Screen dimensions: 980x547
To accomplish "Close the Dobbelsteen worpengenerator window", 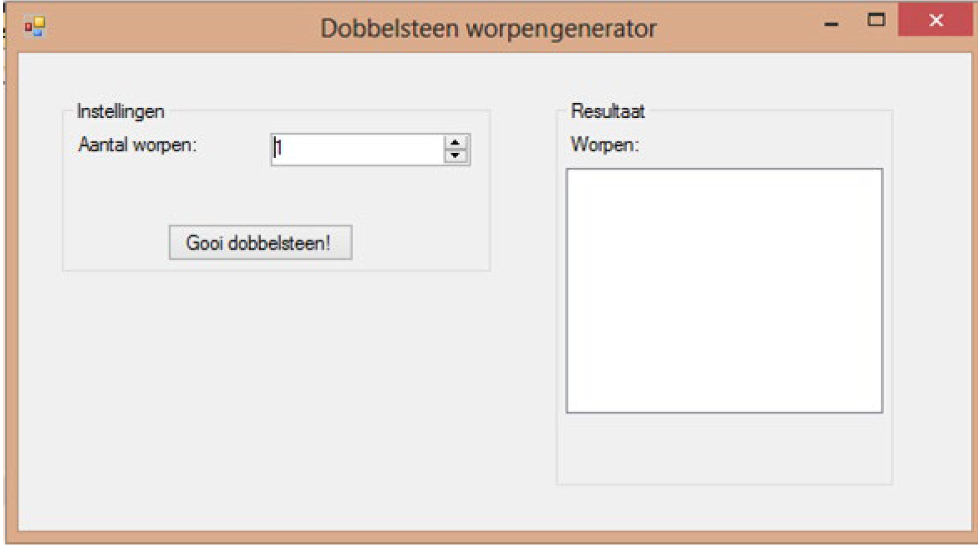I will click(935, 20).
